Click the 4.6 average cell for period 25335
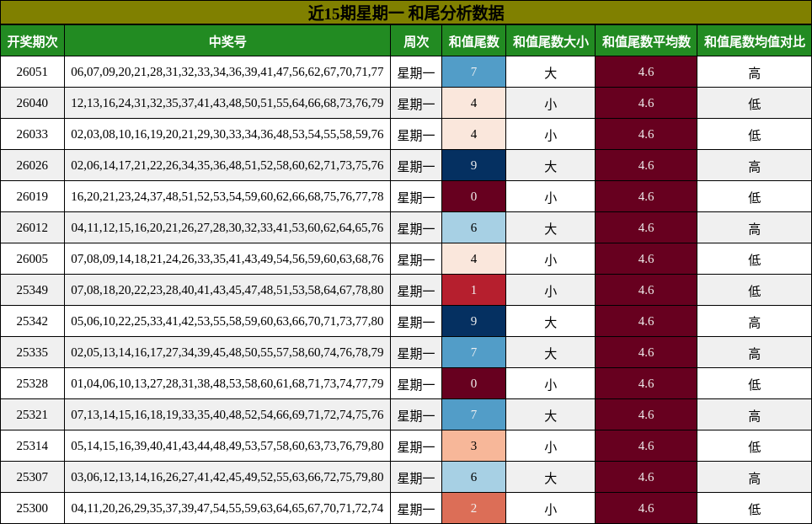Screen dimensions: 812x524 (646, 352)
